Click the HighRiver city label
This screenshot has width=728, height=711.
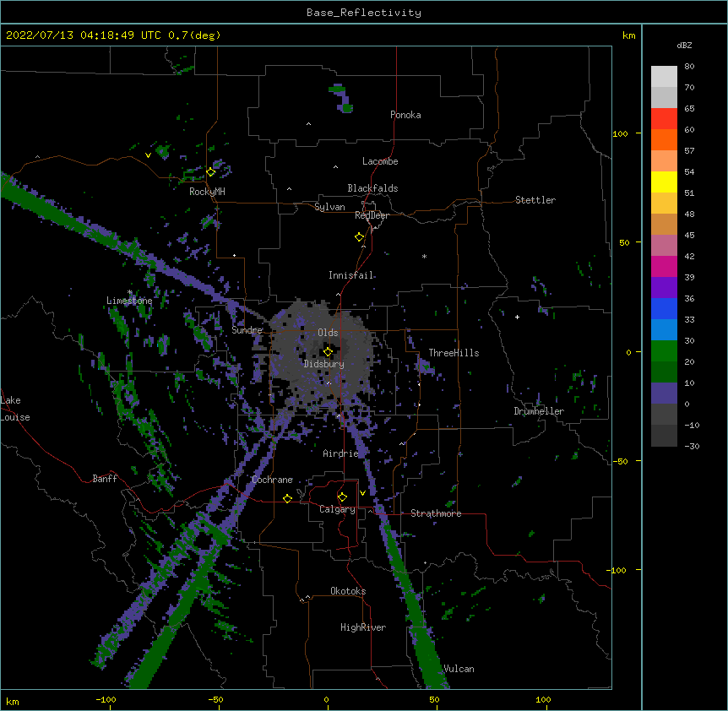(x=363, y=627)
